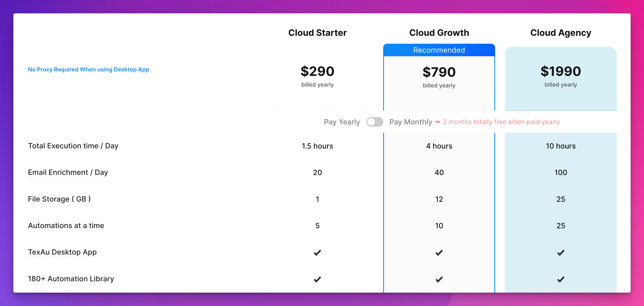Select the Cloud Starter plan heading

click(x=317, y=33)
